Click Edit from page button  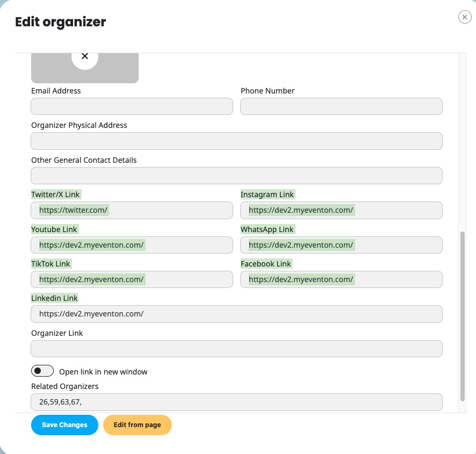(x=137, y=424)
